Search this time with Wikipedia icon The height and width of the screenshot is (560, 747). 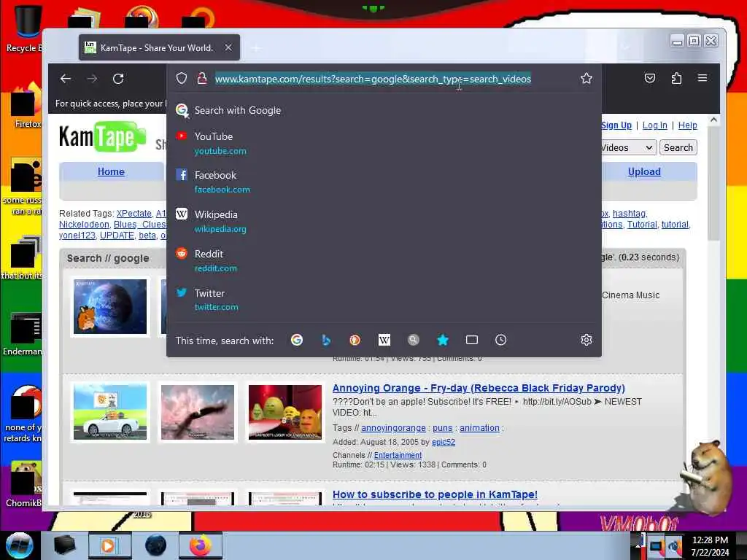[x=384, y=340]
